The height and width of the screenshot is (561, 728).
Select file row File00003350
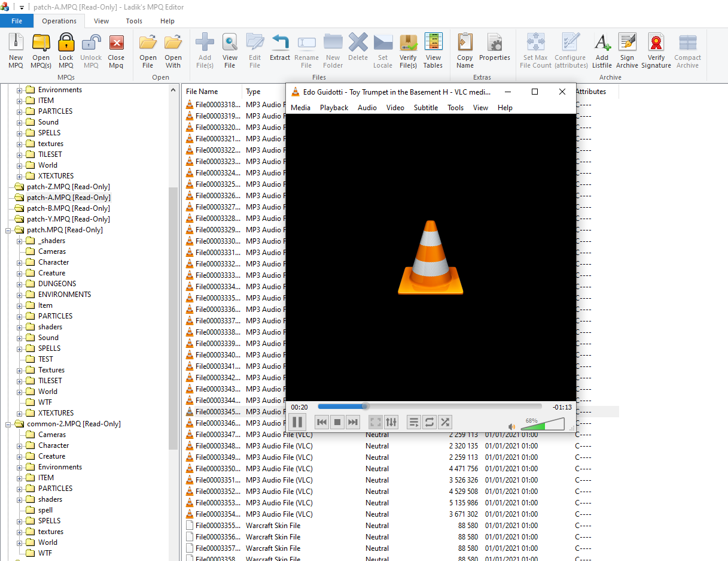tap(400, 469)
